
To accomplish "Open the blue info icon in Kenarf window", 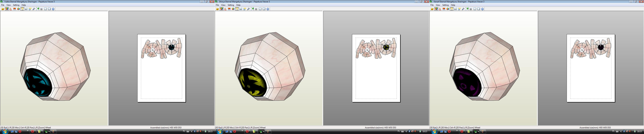I will tap(483, 9).
